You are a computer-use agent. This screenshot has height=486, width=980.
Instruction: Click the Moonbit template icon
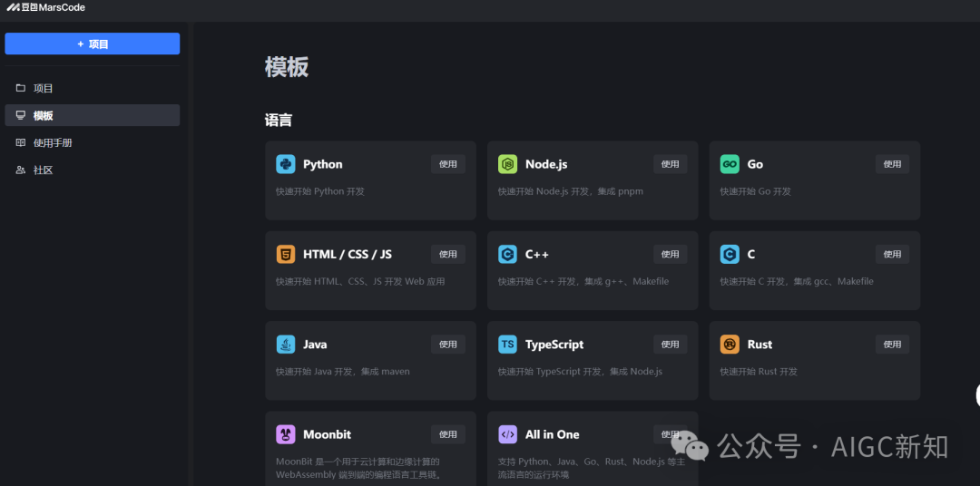[286, 434]
